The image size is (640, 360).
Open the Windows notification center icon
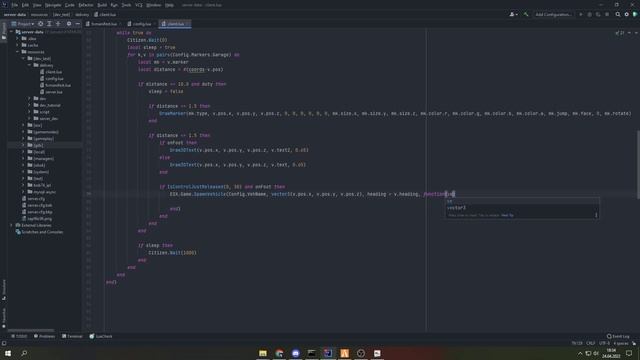[x=629, y=353]
